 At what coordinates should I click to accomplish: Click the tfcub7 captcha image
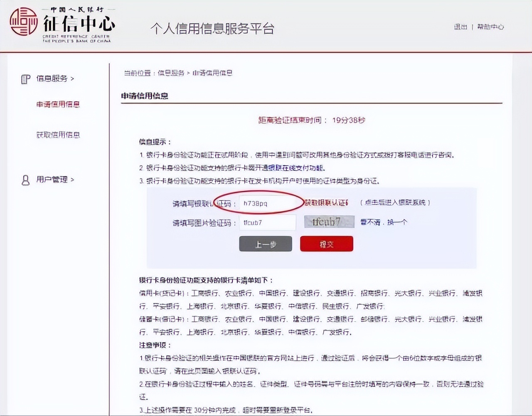coord(329,221)
